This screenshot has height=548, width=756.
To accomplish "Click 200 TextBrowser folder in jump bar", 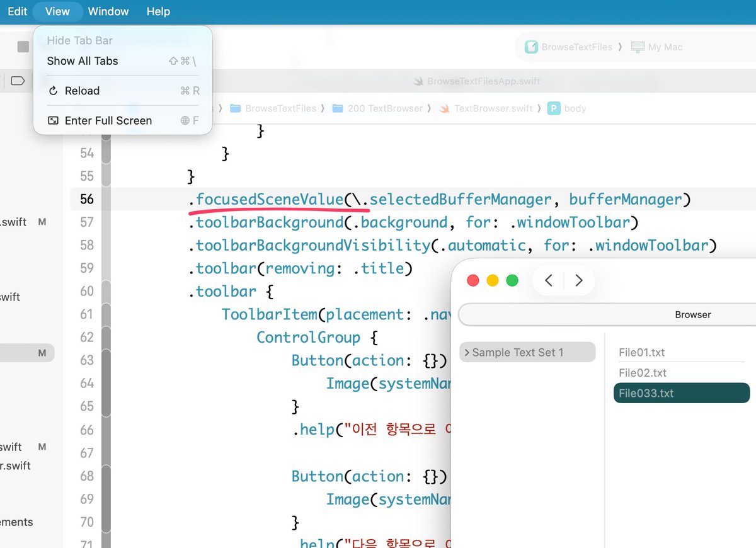I will [377, 108].
